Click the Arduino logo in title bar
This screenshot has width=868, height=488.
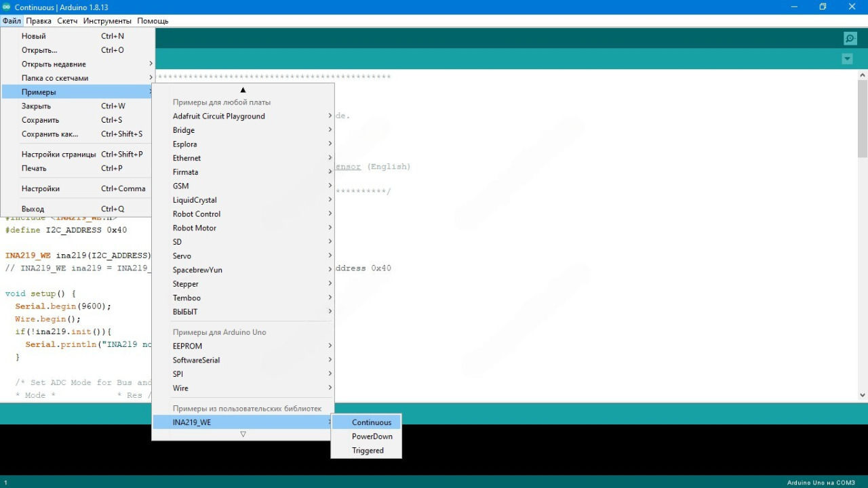(7, 7)
